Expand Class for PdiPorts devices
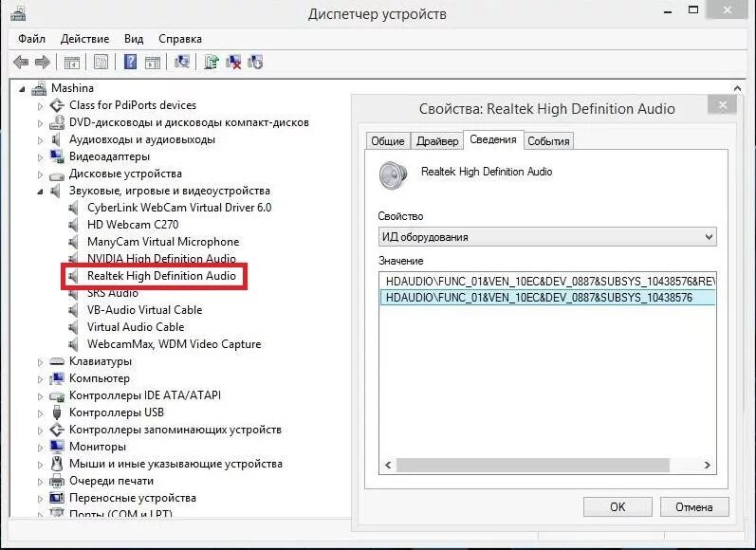This screenshot has width=756, height=550. click(41, 106)
